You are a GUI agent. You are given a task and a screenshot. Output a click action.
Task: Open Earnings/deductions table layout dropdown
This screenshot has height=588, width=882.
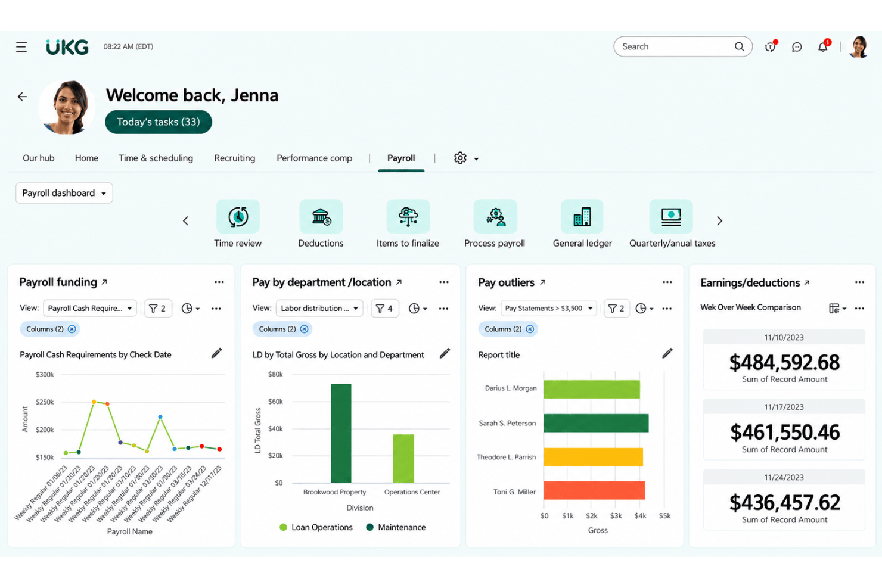click(837, 308)
